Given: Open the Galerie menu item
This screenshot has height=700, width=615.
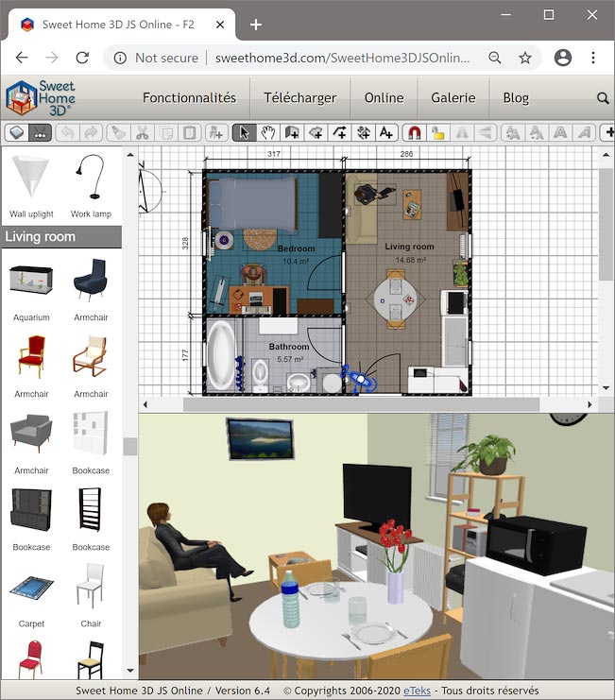Looking at the screenshot, I should coord(453,97).
